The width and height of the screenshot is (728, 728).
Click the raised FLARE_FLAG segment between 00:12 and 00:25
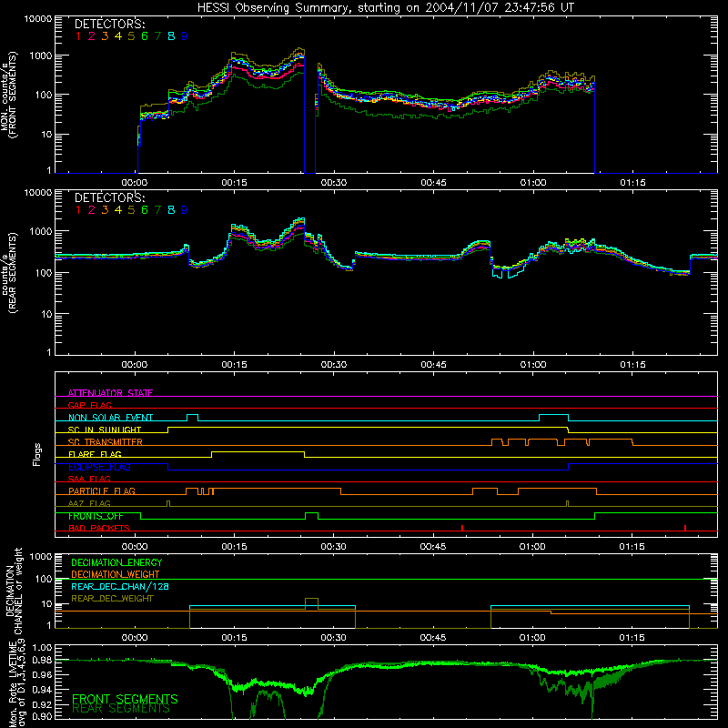(x=258, y=451)
